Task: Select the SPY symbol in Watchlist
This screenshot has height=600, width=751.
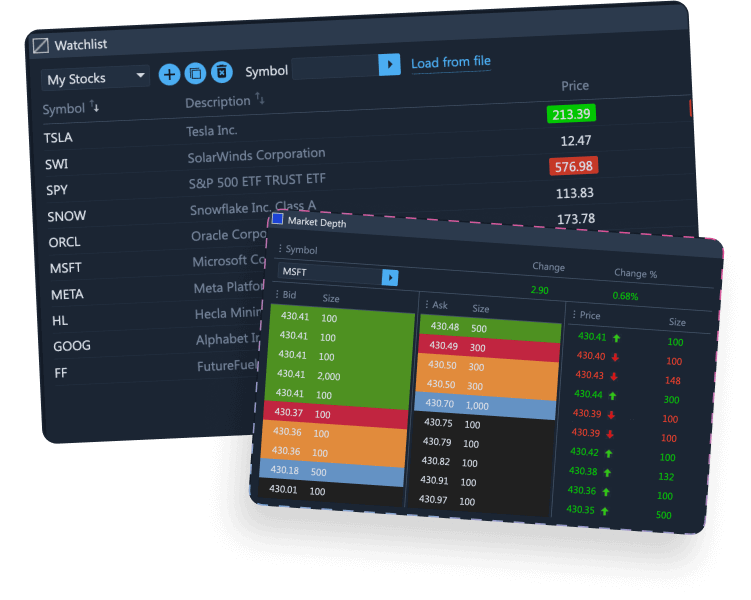Action: pyautogui.click(x=57, y=190)
